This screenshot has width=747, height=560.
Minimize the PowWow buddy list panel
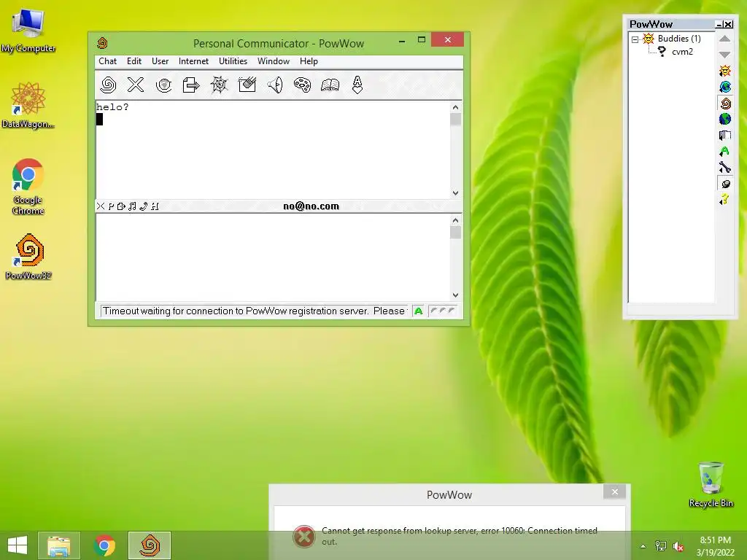coord(719,24)
